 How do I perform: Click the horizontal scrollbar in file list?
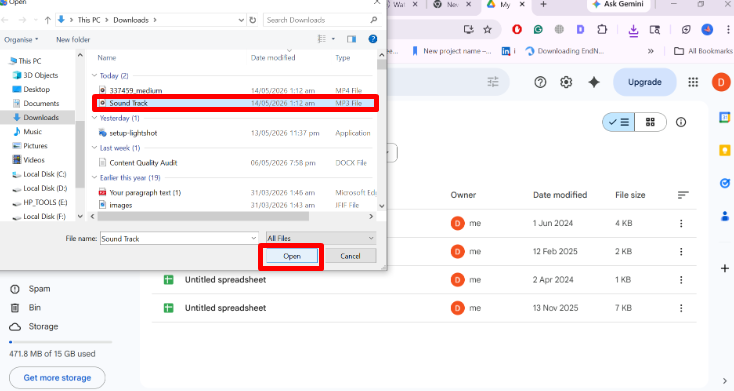(x=203, y=216)
